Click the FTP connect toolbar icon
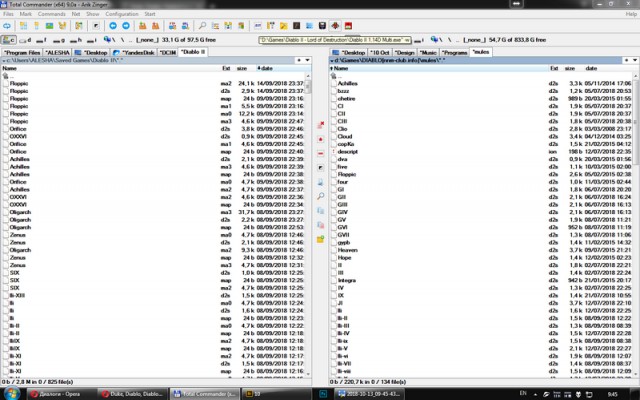The height and width of the screenshot is (400, 640). coord(172,26)
